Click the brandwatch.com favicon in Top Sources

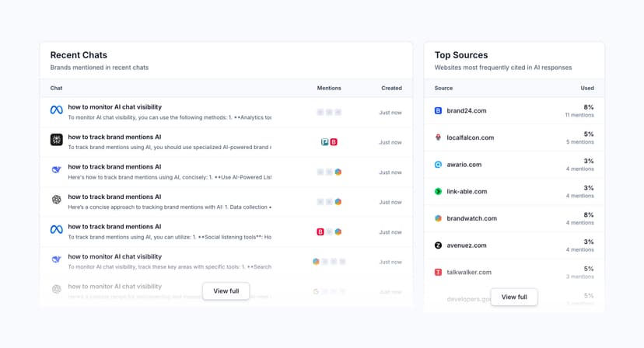438,218
